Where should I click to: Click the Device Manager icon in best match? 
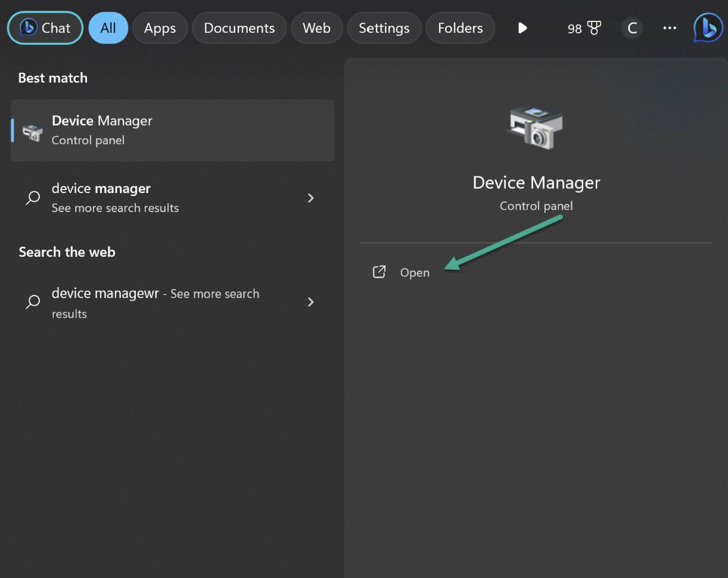32,132
